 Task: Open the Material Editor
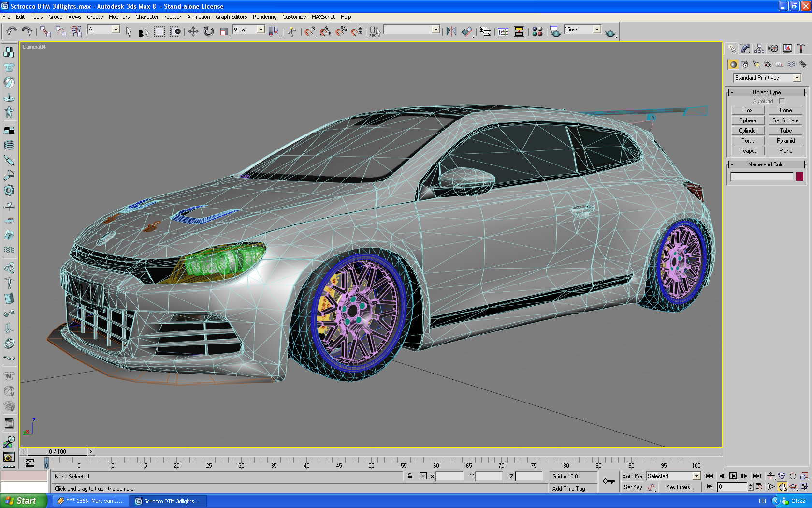[537, 31]
